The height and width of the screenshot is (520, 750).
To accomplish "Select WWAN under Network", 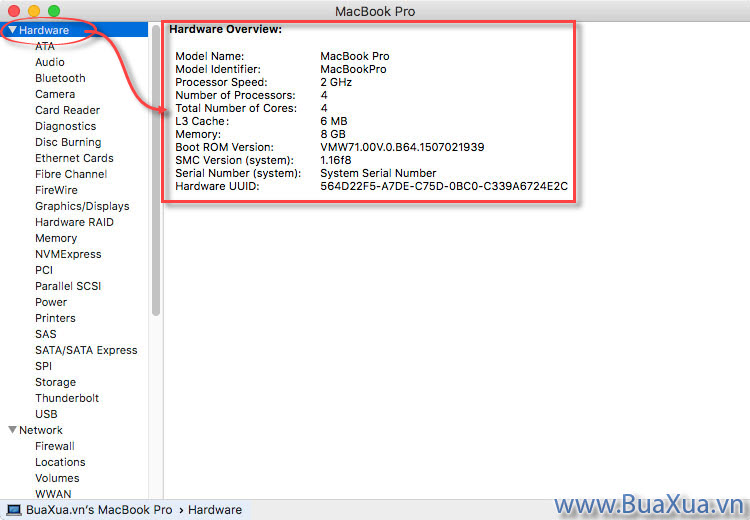I will pyautogui.click(x=53, y=494).
